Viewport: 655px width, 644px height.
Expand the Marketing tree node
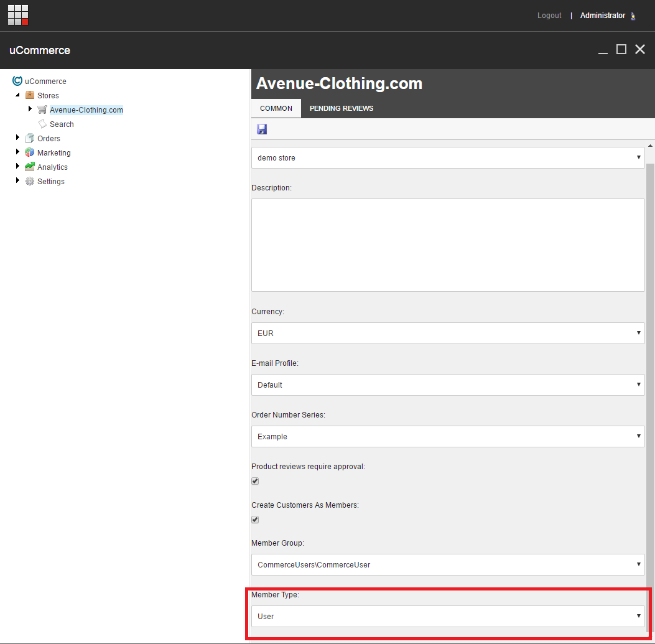click(17, 152)
